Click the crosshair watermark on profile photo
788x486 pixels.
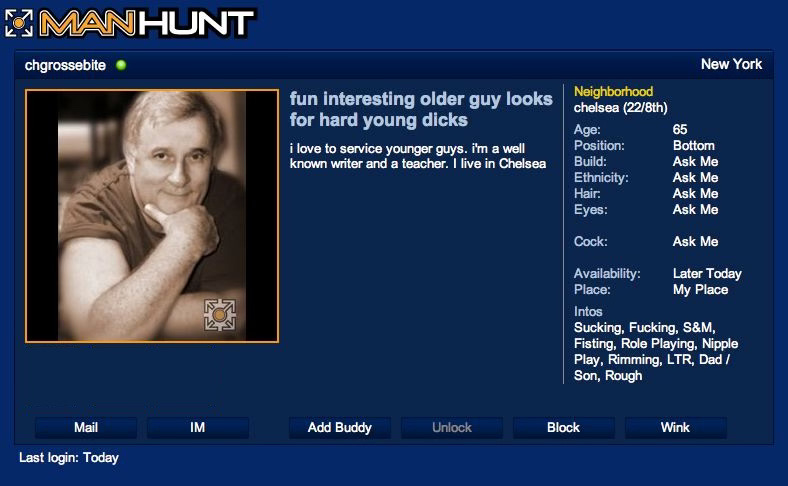[220, 315]
